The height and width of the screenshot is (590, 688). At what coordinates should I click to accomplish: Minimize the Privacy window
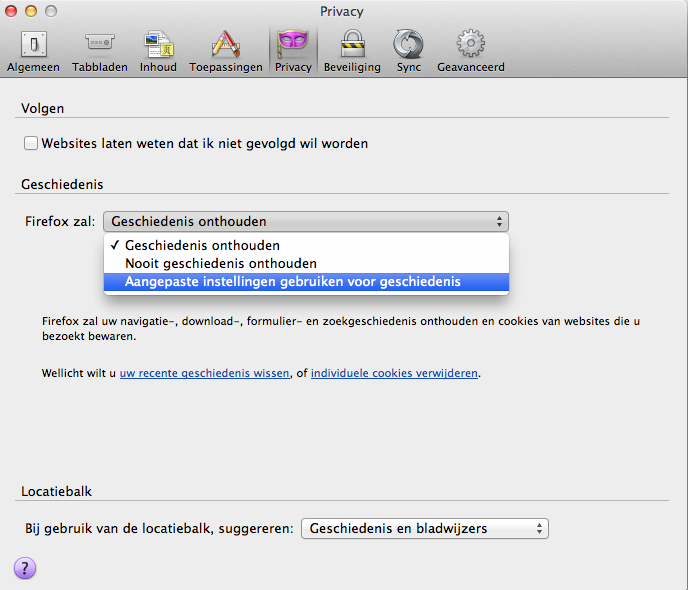[x=31, y=11]
